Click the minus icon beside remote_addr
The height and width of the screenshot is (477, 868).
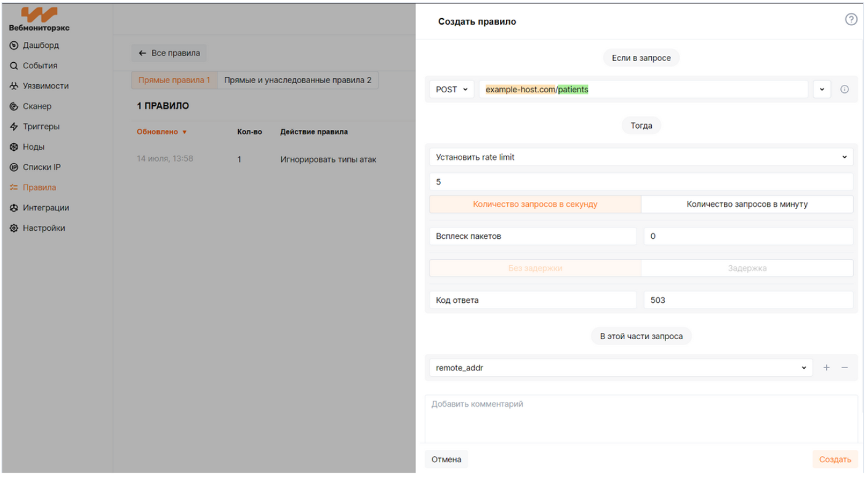[x=845, y=367]
